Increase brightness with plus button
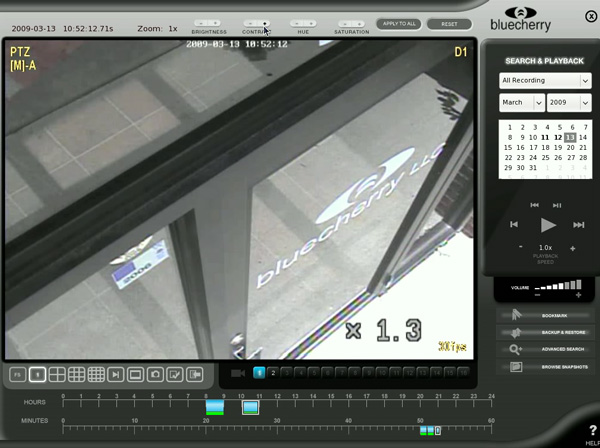The height and width of the screenshot is (448, 600). point(214,24)
